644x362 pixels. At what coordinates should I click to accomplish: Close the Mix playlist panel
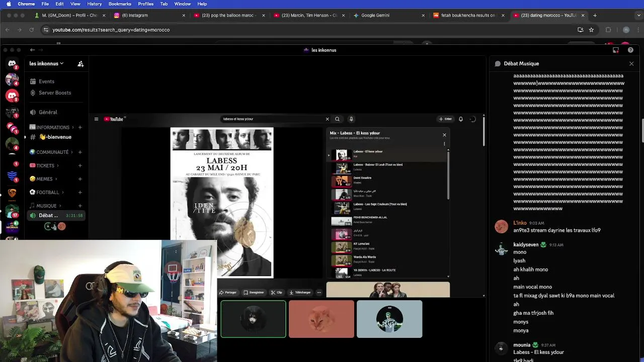444,135
